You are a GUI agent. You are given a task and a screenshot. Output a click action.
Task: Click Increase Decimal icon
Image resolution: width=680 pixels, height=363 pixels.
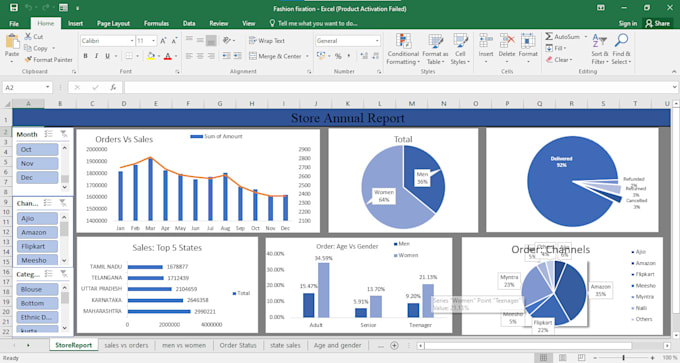[364, 56]
